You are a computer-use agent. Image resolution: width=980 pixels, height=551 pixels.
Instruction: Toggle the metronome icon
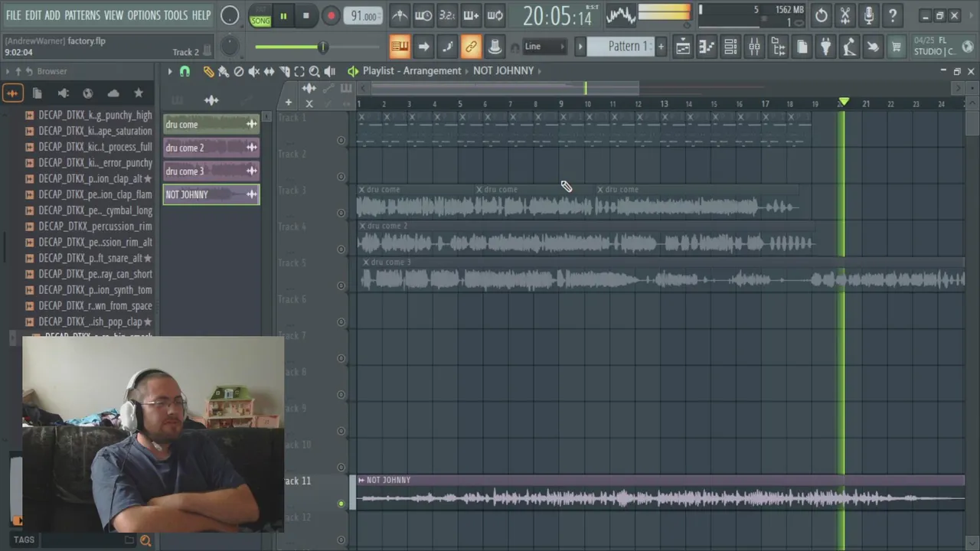pyautogui.click(x=400, y=15)
